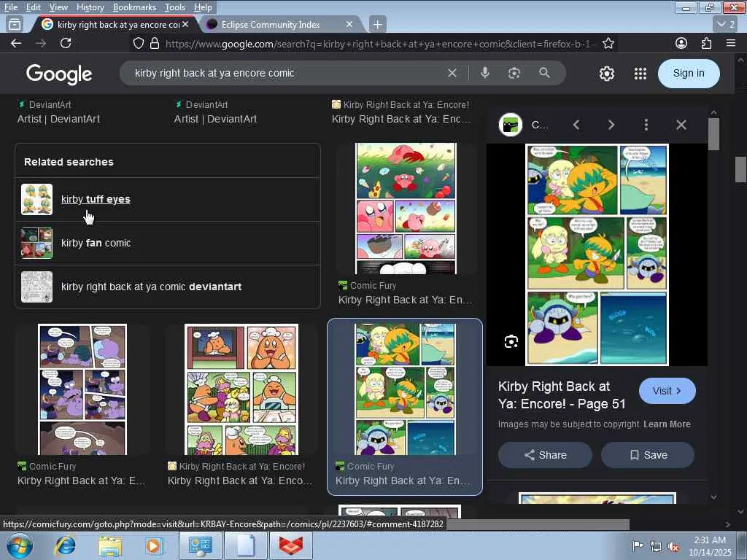Clear the search query with X

(452, 73)
